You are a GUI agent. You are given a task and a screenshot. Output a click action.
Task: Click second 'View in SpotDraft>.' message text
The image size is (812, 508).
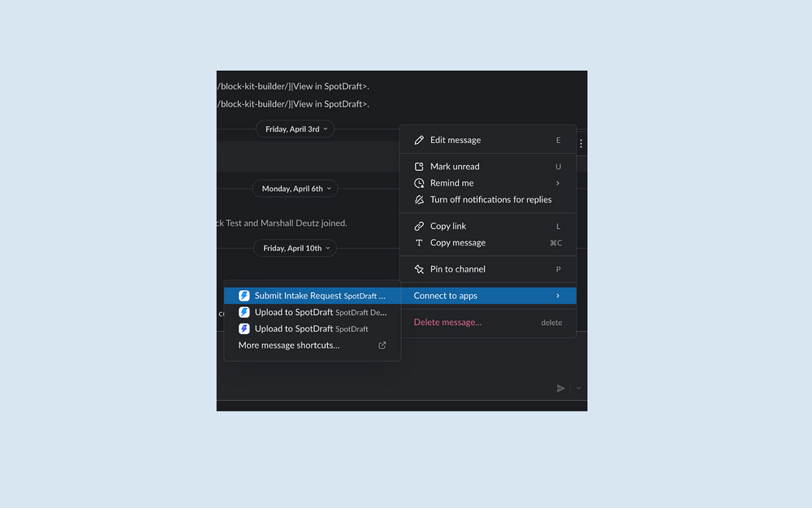(331, 104)
